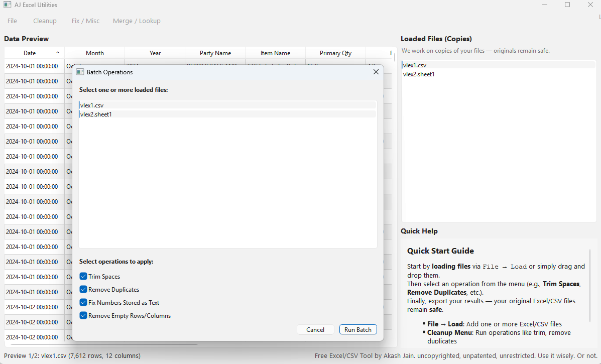Viewport: 601px width, 364px height.
Task: Uncheck Remove Empty Rows/Columns option
Action: click(83, 316)
